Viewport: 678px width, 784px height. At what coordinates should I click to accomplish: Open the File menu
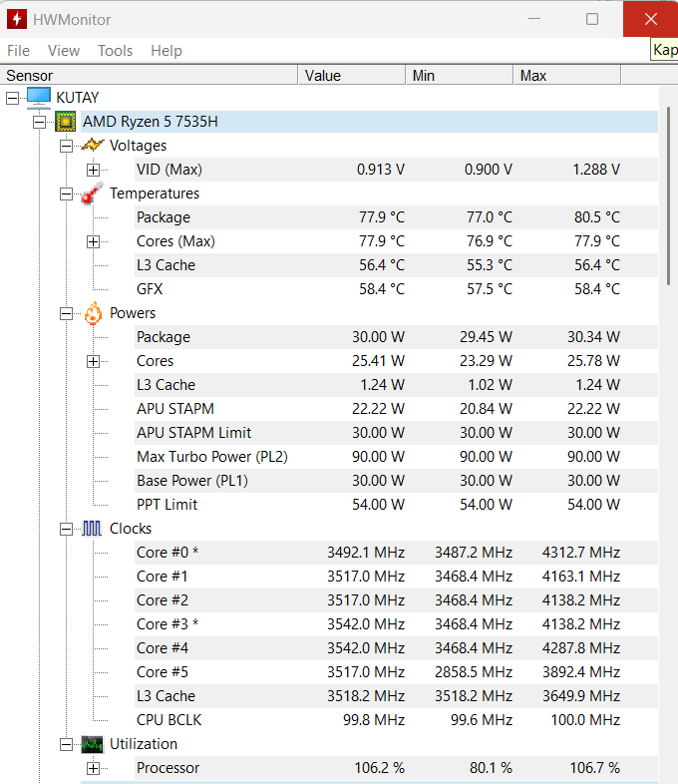(x=19, y=51)
